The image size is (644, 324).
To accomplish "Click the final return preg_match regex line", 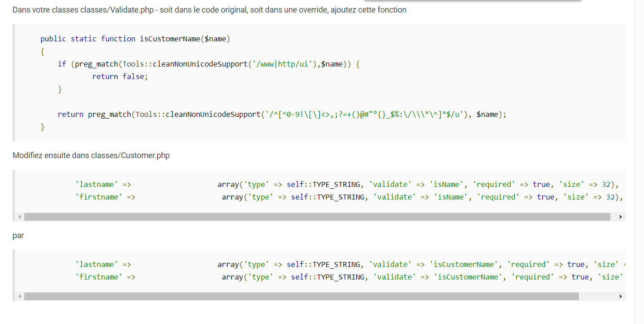I will point(282,114).
